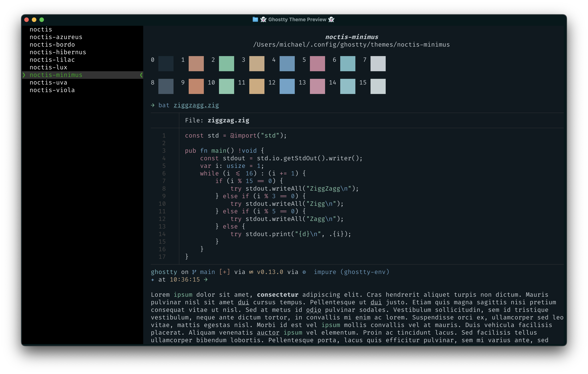Click the "{d}\n" string on line 14
This screenshot has height=374, width=588.
click(308, 234)
